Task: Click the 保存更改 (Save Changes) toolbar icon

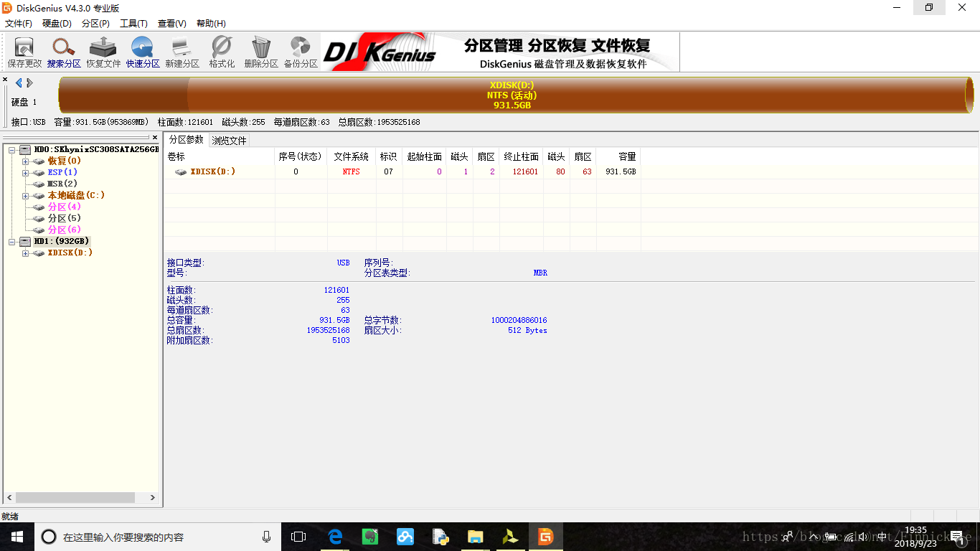Action: pyautogui.click(x=24, y=52)
